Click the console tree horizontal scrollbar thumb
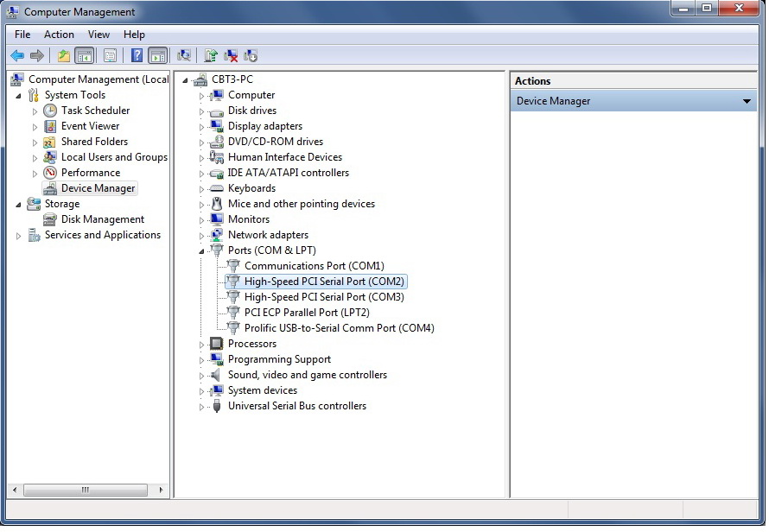Viewport: 769px width, 532px height. pyautogui.click(x=86, y=490)
